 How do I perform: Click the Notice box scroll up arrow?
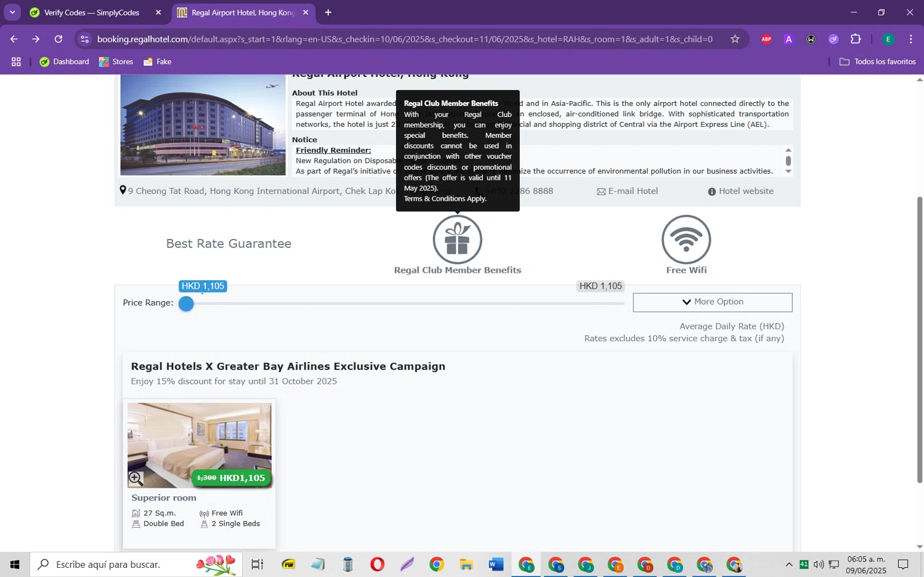pos(788,150)
